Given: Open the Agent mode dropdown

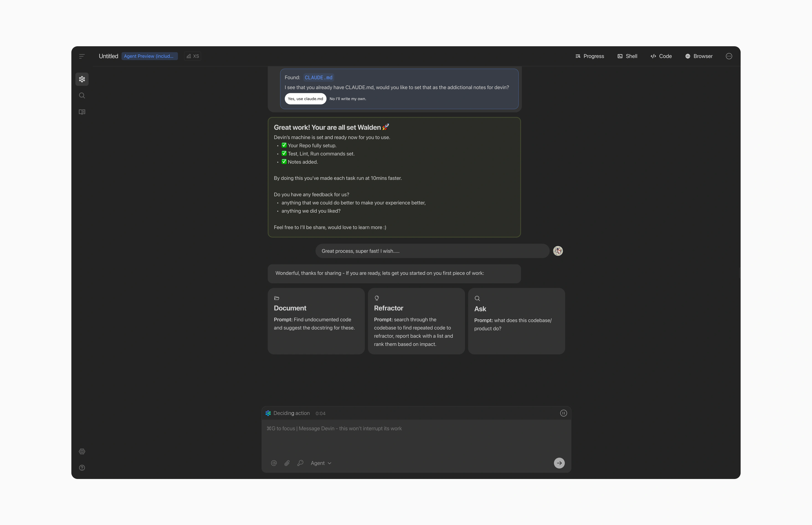Looking at the screenshot, I should [x=320, y=463].
